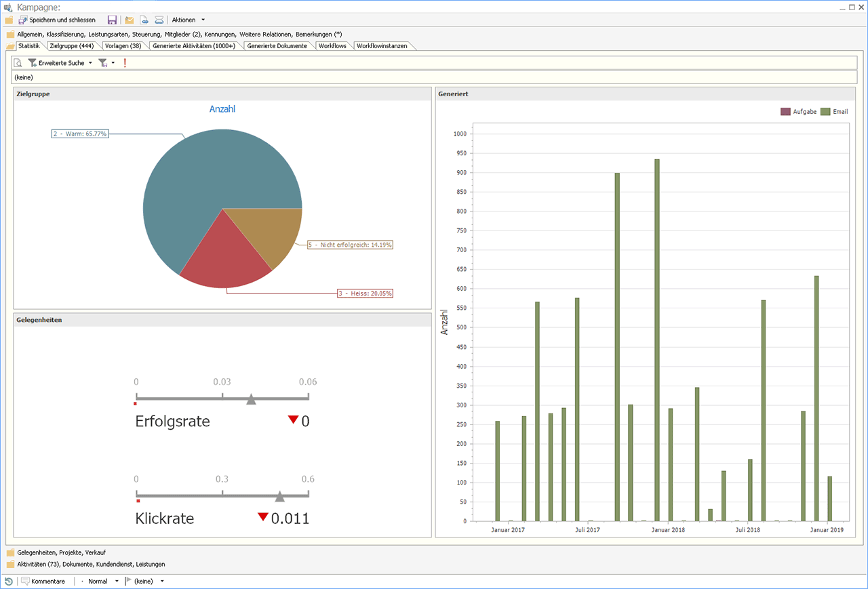This screenshot has width=868, height=589.
Task: Click the Januar 2019 axis label
Action: pyautogui.click(x=827, y=530)
